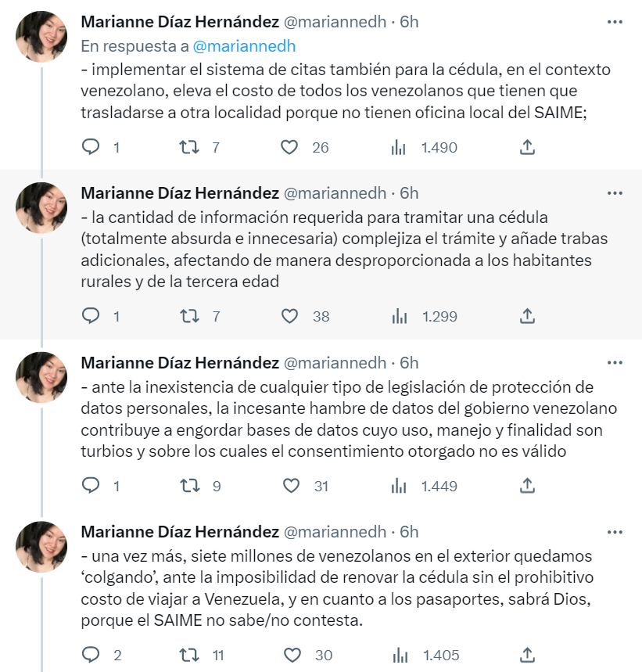Open the 6h timestamp of the second tweet
The height and width of the screenshot is (672, 642).
point(409,193)
